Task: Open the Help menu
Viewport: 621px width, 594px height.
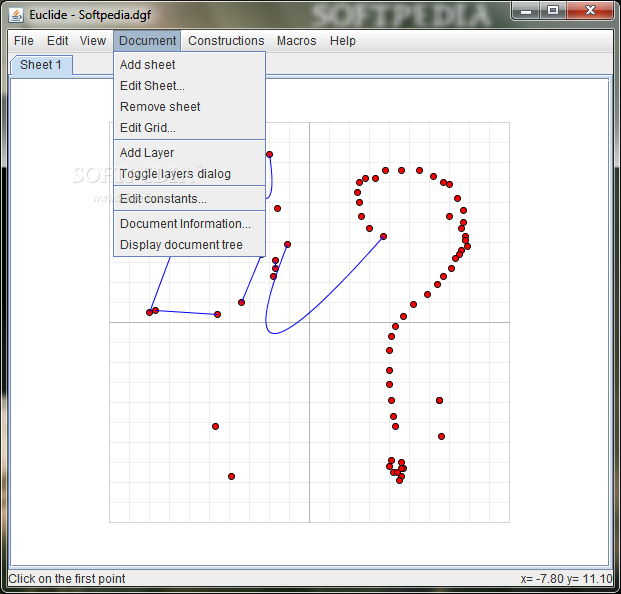Action: pyautogui.click(x=343, y=41)
